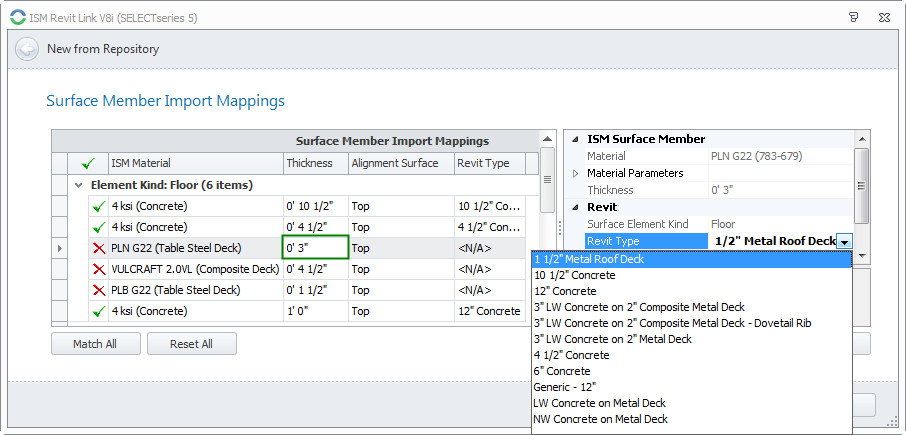The image size is (906, 435).
Task: Select VULCRAFT 2.0VL (Composite Deck) cell
Action: point(196,269)
